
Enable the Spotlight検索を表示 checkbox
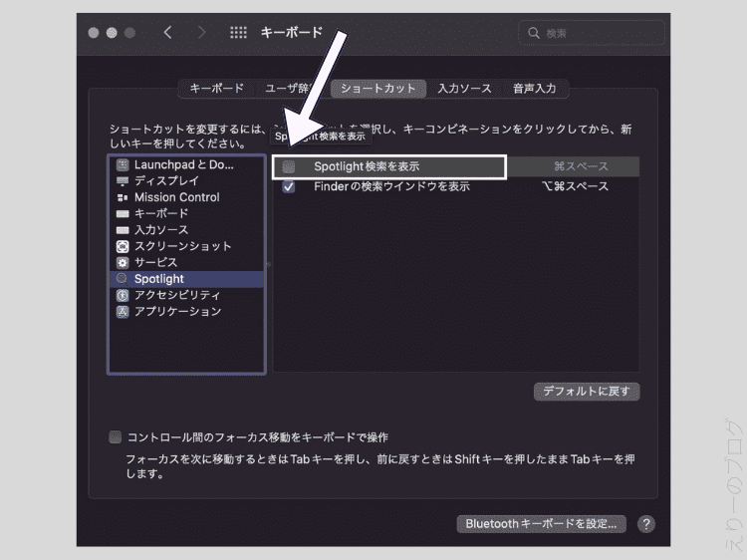(289, 166)
